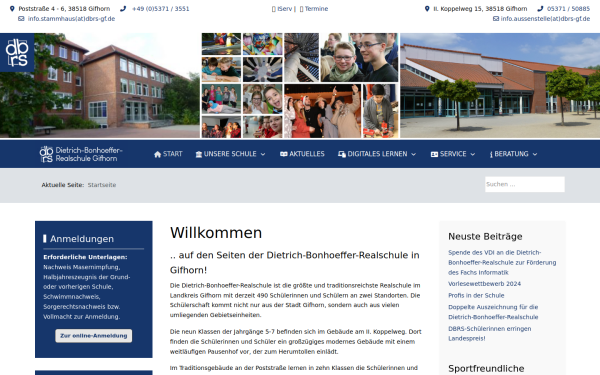Click the Dietrich-Bonhoeffer-Realschule Gifhorn navbar logo
The height and width of the screenshot is (375, 600).
click(81, 154)
